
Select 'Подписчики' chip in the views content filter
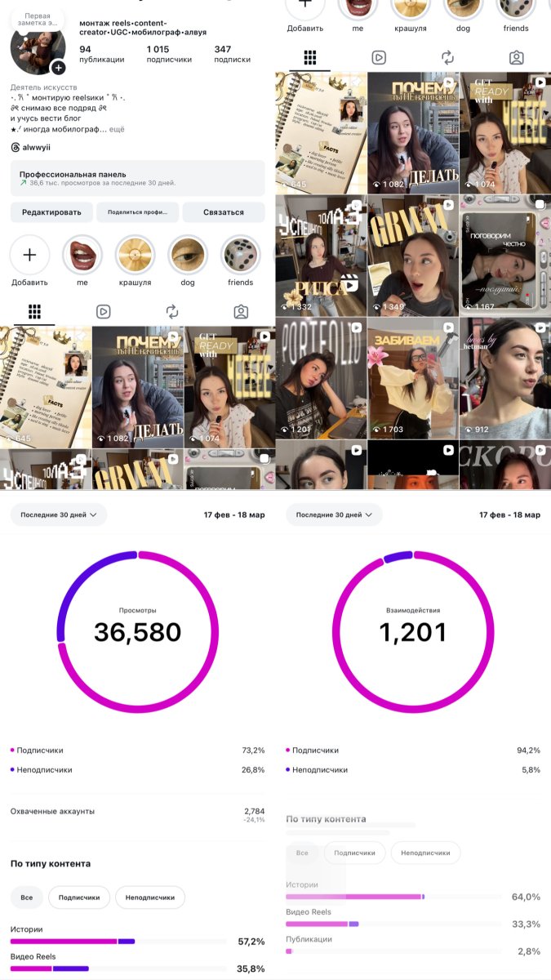pos(79,898)
